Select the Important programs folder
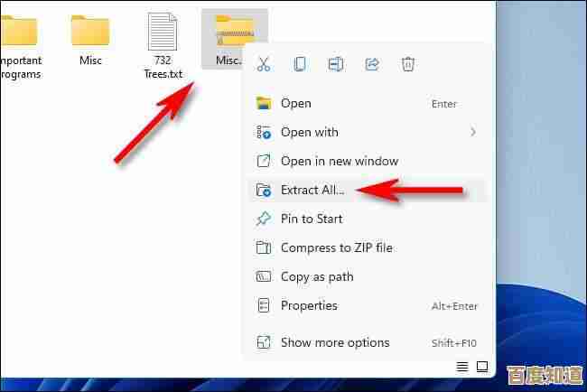 click(18, 41)
